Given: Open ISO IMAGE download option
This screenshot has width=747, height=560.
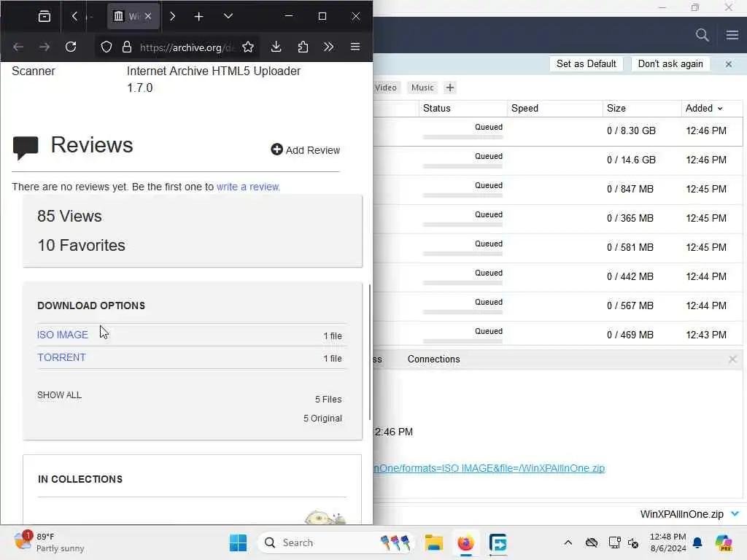Looking at the screenshot, I should pos(63,335).
